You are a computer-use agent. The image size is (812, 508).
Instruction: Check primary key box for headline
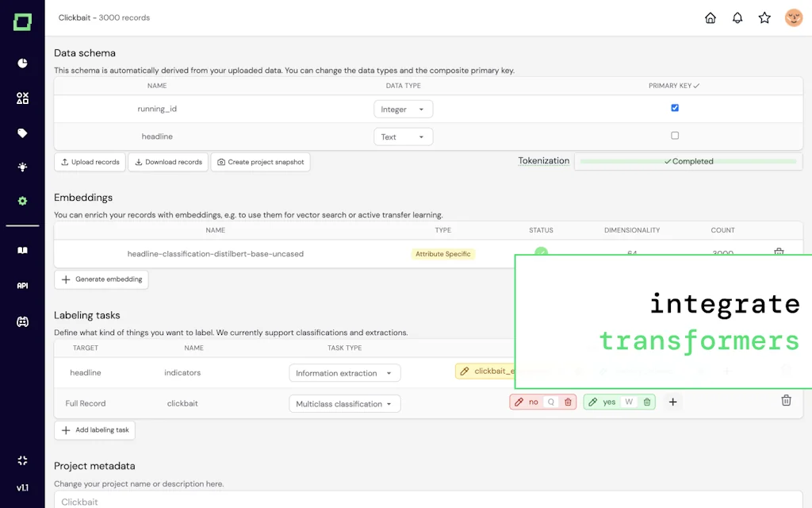675,136
